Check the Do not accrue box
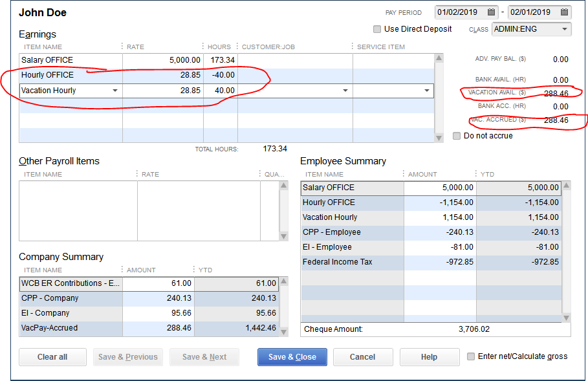 point(457,136)
